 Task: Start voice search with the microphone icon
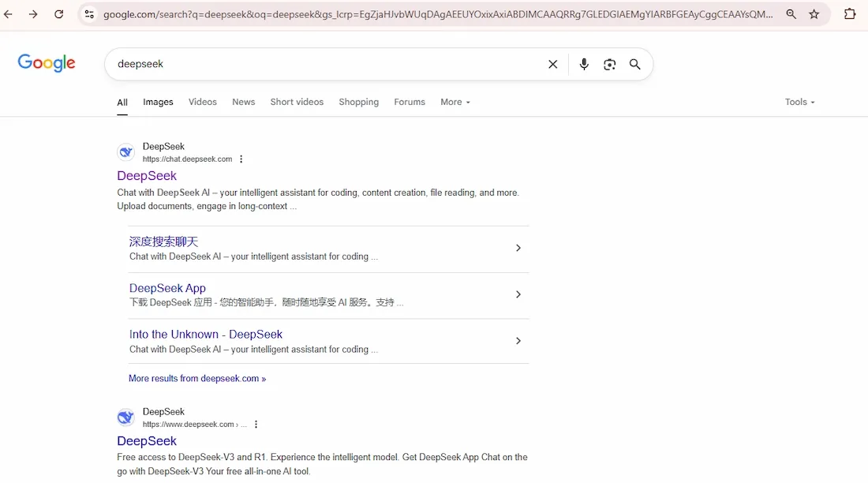(583, 64)
